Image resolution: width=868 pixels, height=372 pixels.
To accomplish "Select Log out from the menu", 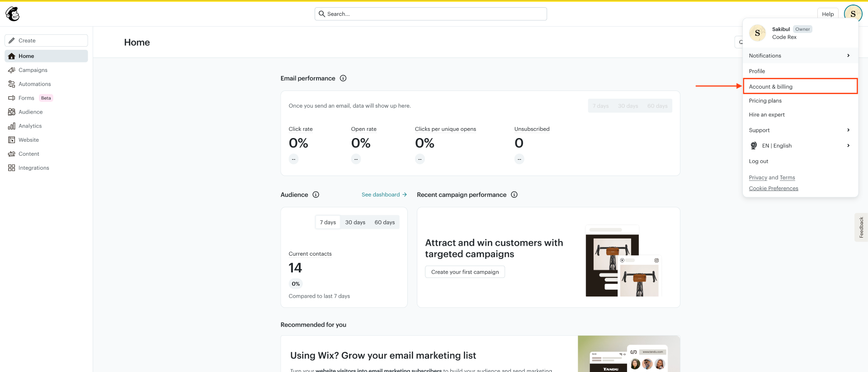I will 800,161.
